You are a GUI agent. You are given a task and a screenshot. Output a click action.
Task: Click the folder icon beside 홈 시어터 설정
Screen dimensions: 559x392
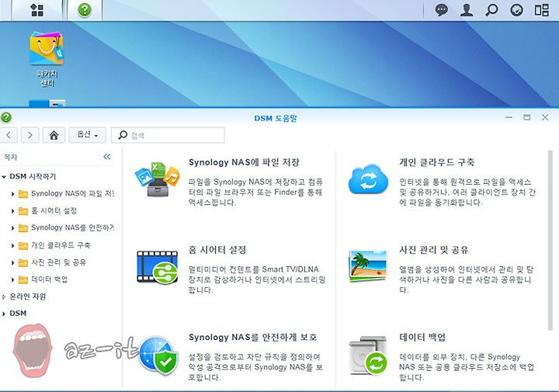(23, 211)
